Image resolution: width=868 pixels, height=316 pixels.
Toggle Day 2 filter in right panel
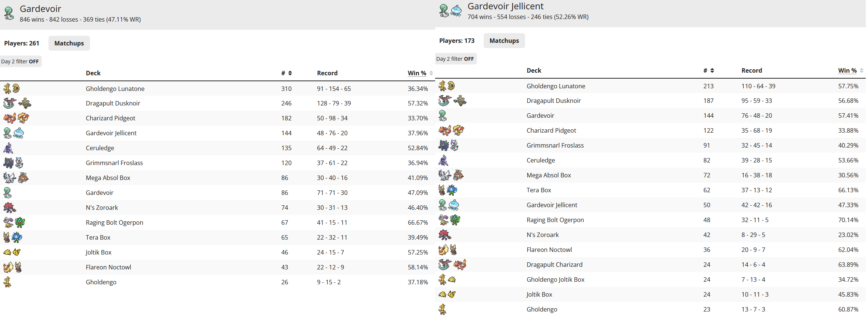[455, 59]
